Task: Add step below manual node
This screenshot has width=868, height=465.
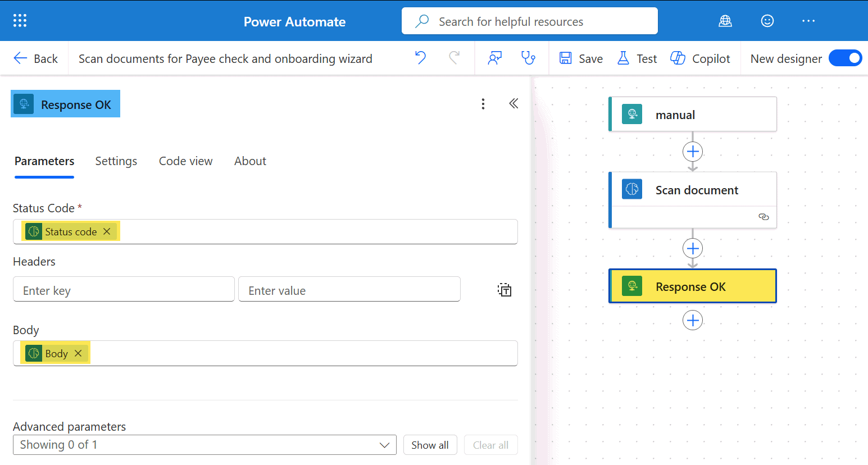Action: [693, 152]
